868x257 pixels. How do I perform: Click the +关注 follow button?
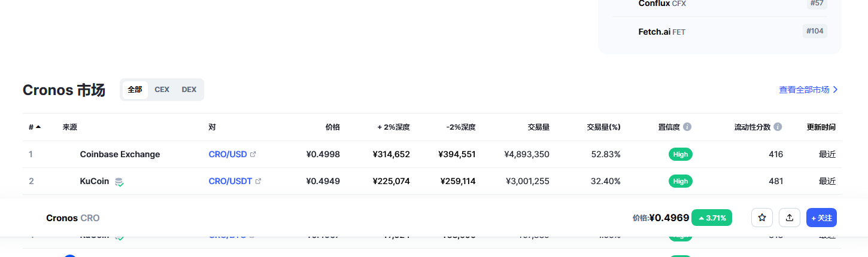pos(821,218)
